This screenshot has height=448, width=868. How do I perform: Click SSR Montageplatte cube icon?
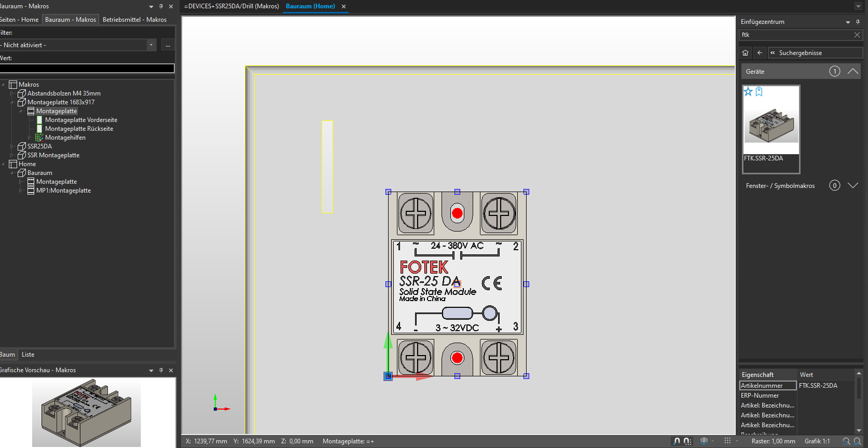22,155
